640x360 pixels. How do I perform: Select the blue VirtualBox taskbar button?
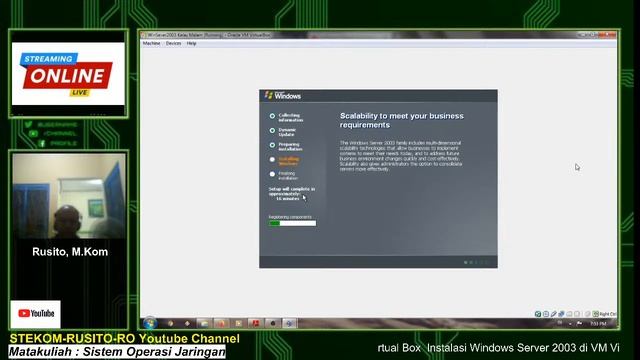[290, 324]
